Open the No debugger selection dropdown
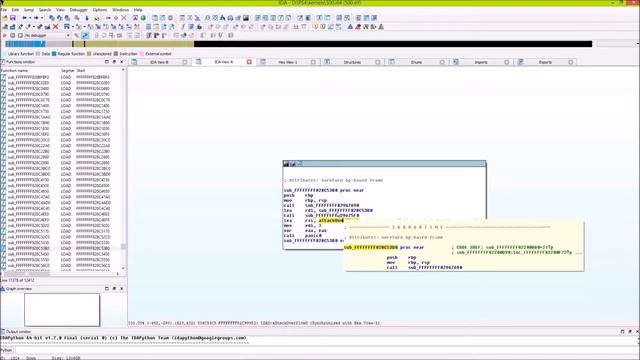The image size is (640, 360). tap(47, 36)
